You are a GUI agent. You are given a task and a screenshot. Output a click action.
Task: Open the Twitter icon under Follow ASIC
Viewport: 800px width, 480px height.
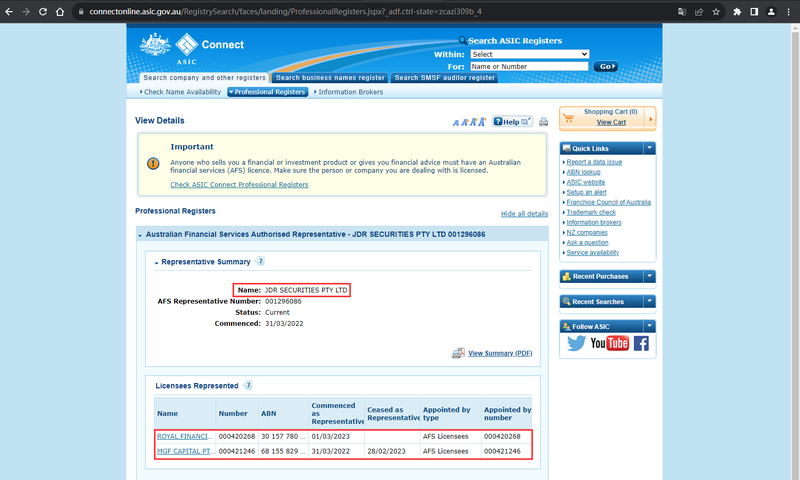pyautogui.click(x=576, y=343)
